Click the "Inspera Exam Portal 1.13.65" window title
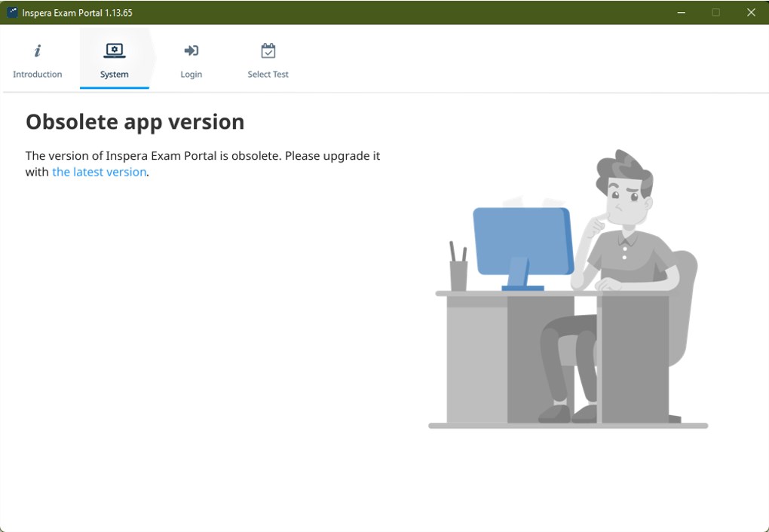This screenshot has width=769, height=532. [x=78, y=13]
